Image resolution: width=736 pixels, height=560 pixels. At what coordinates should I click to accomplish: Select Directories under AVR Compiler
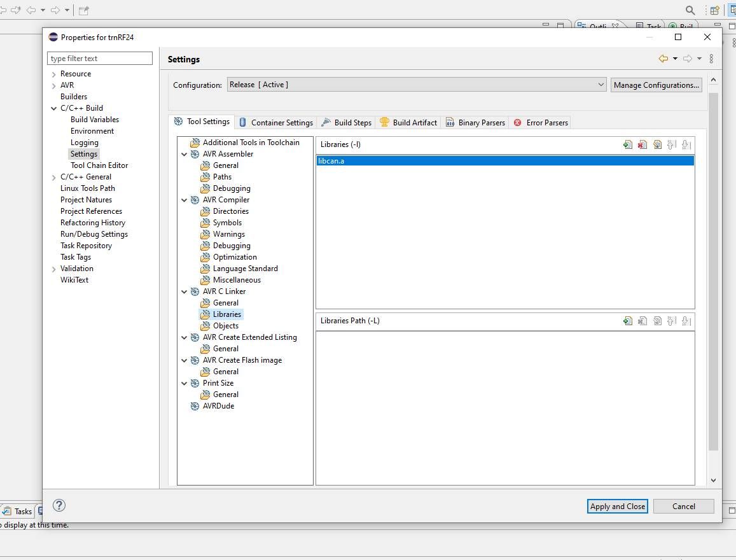click(230, 211)
